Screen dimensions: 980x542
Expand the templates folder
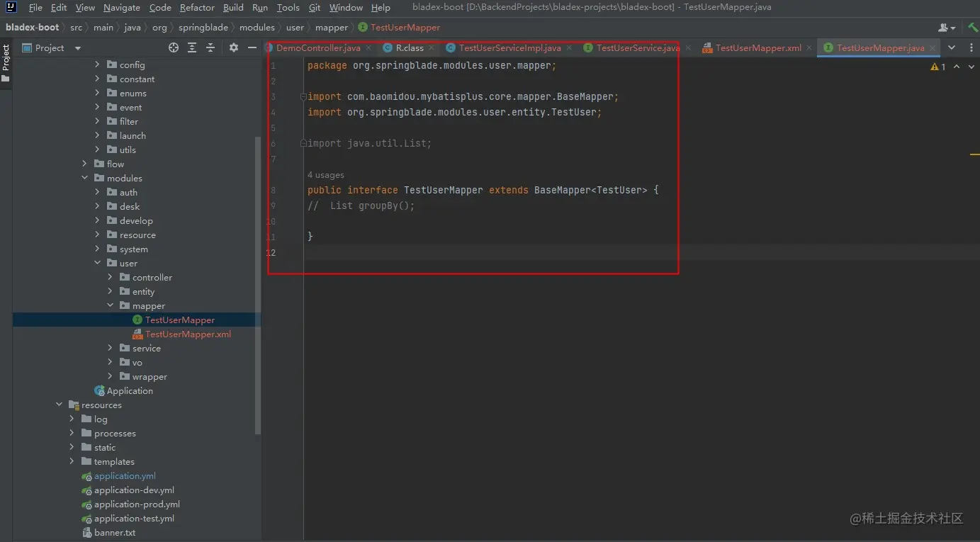click(72, 461)
